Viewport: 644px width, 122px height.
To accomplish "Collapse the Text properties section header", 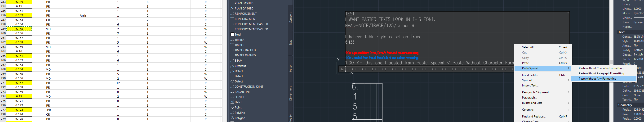I will click(630, 32).
